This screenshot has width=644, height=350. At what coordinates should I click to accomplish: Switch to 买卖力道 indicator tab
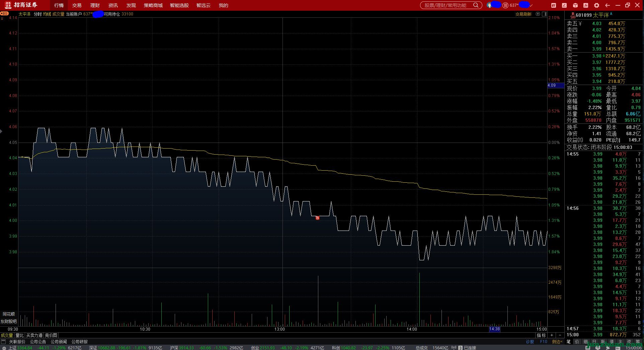[x=34, y=335]
